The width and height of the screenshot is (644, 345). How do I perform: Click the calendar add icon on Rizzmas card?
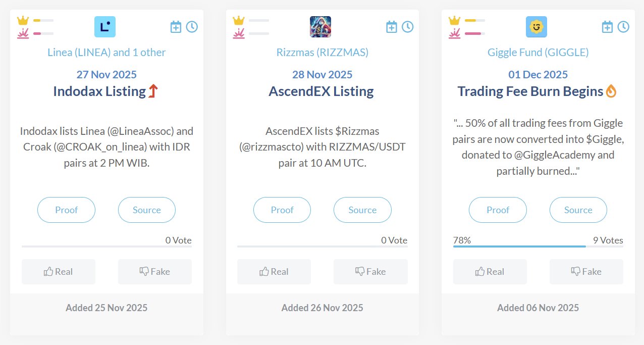392,27
